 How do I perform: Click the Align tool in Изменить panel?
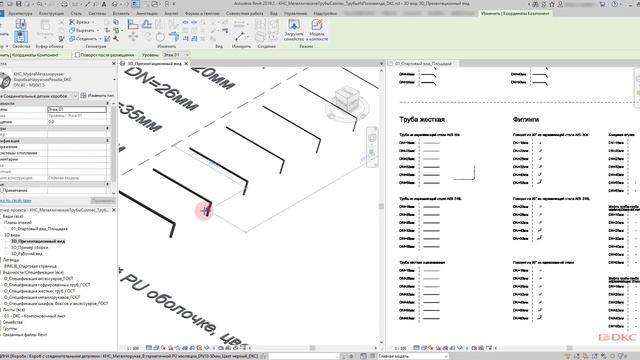[133, 24]
